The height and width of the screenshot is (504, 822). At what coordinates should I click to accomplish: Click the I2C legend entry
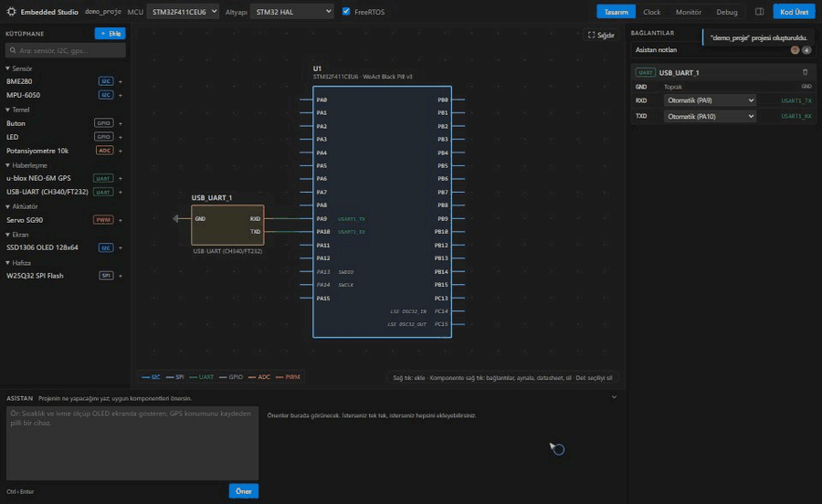(151, 377)
